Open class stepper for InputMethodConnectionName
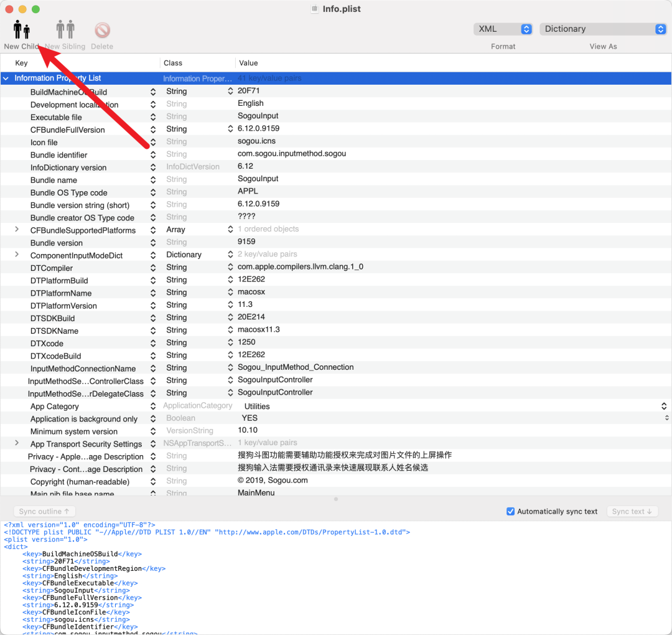 [230, 367]
